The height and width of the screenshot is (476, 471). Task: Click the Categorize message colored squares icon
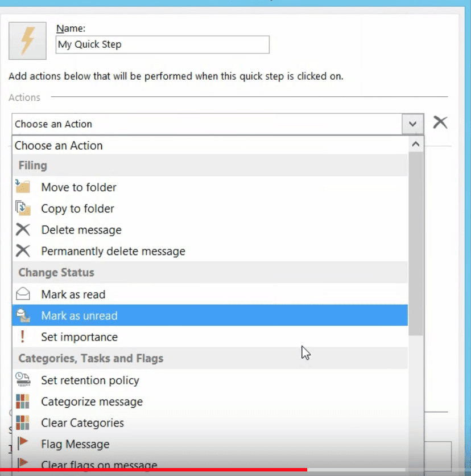[23, 401]
